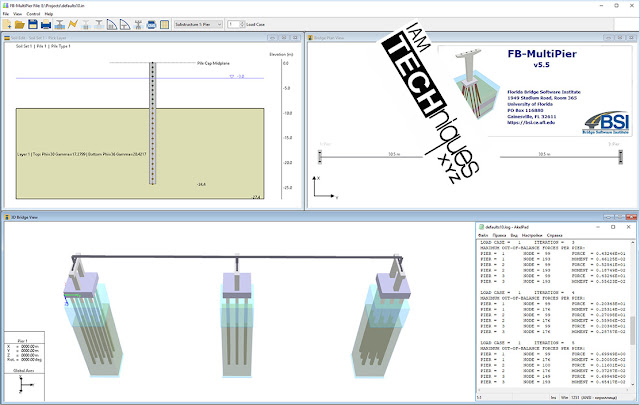Screen dimensions: 640x405
Task: Open the data table toolbar icon
Action: 164,24
